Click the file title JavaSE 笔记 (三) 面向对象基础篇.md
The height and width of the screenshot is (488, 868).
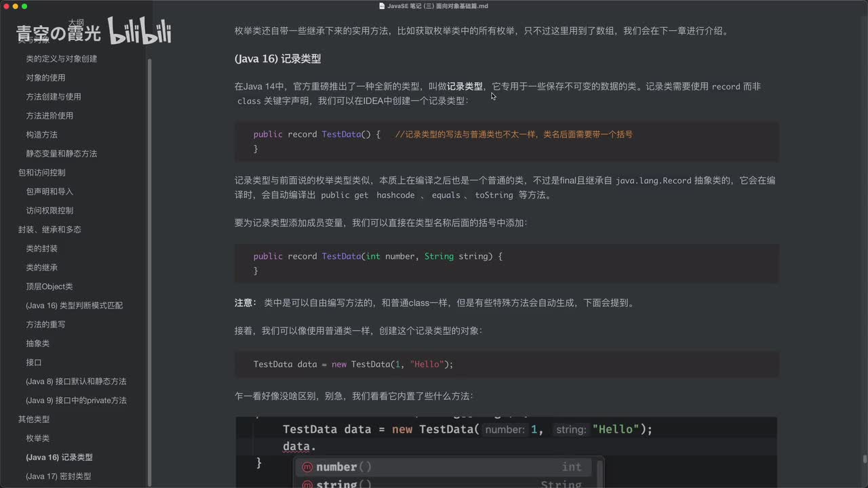(x=437, y=6)
